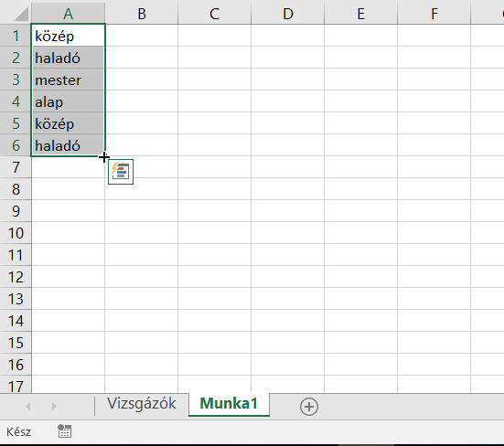Click cell A3 containing mester
This screenshot has height=446, width=504.
tap(68, 80)
